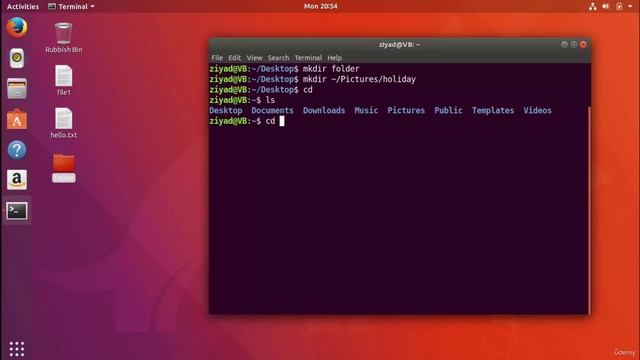Screen dimensions: 640x360
Task: Open the Help icon in dock
Action: 17,150
